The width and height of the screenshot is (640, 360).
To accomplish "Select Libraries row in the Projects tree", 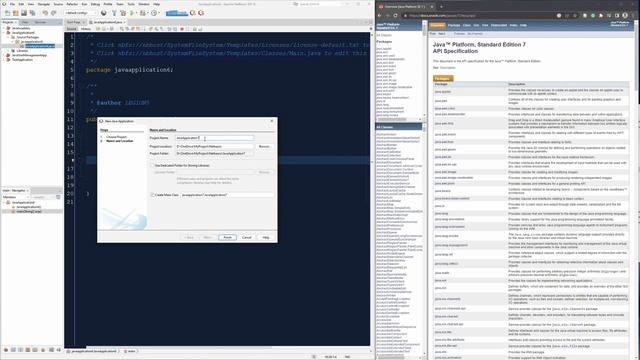I will [22, 51].
